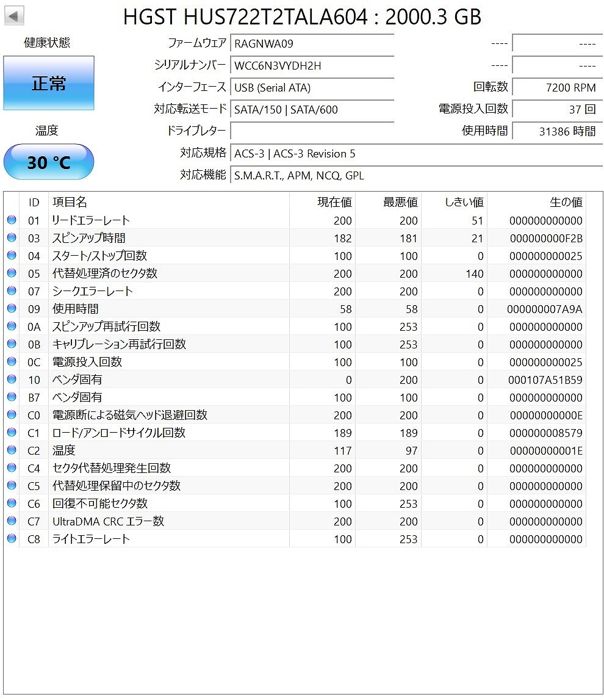The height and width of the screenshot is (700, 604).
Task: Click the status icon for 電源投入回数 row 0C
Action: pos(12,362)
